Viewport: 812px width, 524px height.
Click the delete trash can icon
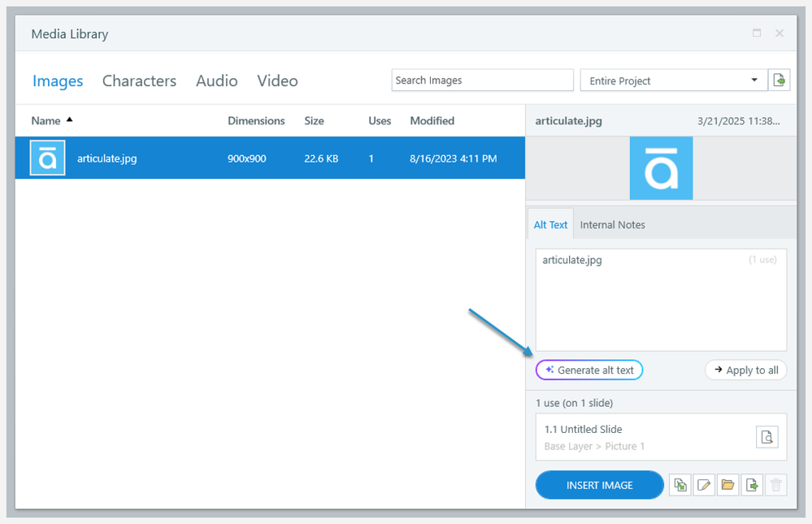[x=775, y=485]
